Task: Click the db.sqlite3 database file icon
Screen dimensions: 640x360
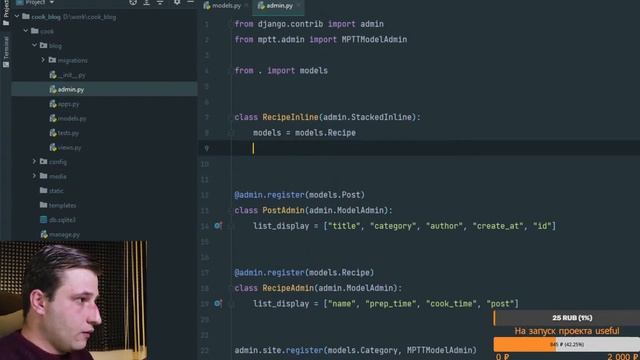Action: pyautogui.click(x=43, y=220)
